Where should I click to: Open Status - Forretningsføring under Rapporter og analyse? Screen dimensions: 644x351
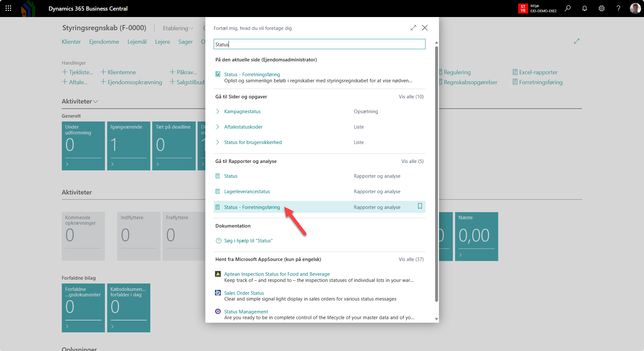[252, 207]
